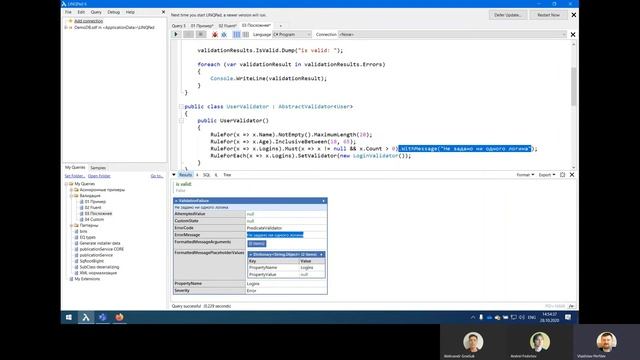This screenshot has height=360, width=640.
Task: Open the Language dropdown
Action: [292, 35]
